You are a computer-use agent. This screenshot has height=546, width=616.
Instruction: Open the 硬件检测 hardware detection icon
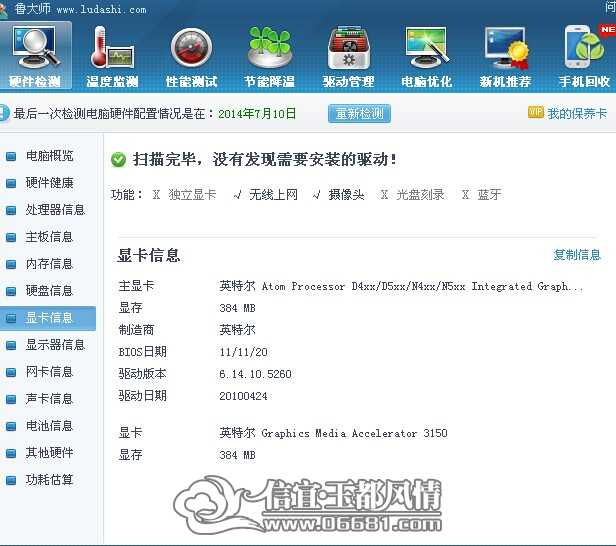coord(35,55)
